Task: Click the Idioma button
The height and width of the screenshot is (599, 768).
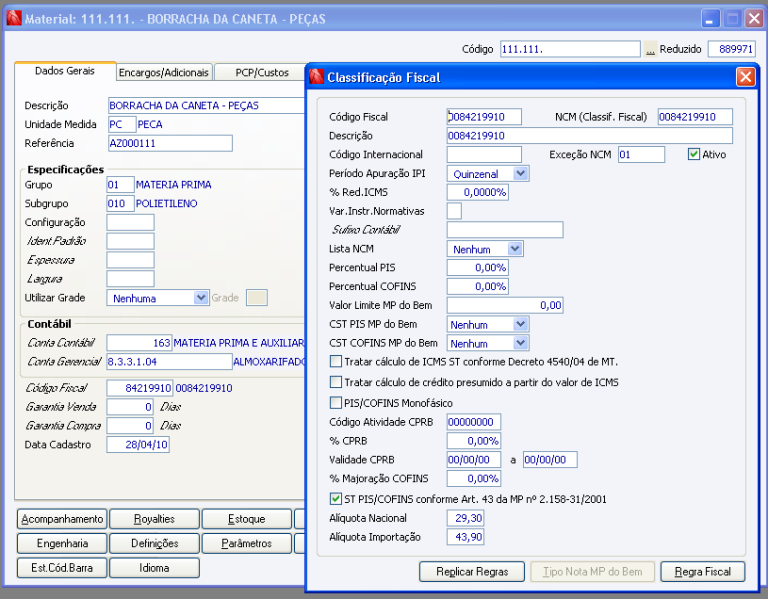Action: pos(154,568)
